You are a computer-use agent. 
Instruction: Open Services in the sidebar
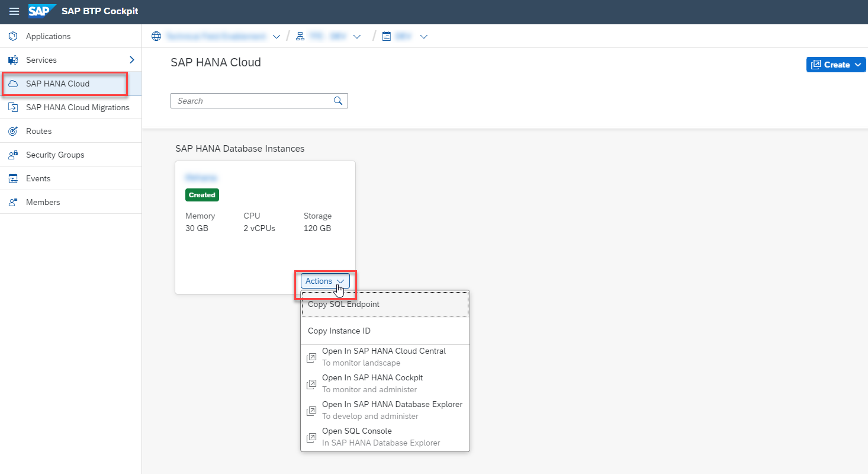coord(70,60)
